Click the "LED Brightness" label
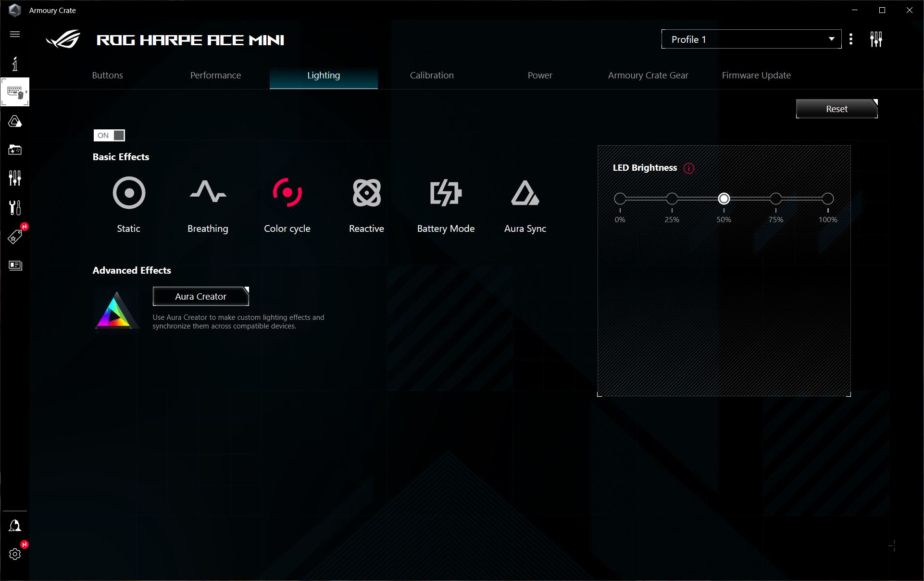924x581 pixels. click(x=645, y=168)
